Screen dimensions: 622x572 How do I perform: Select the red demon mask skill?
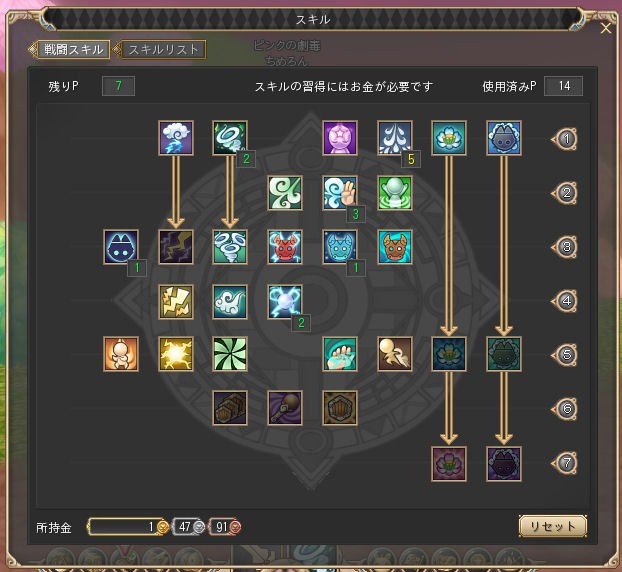coord(285,247)
